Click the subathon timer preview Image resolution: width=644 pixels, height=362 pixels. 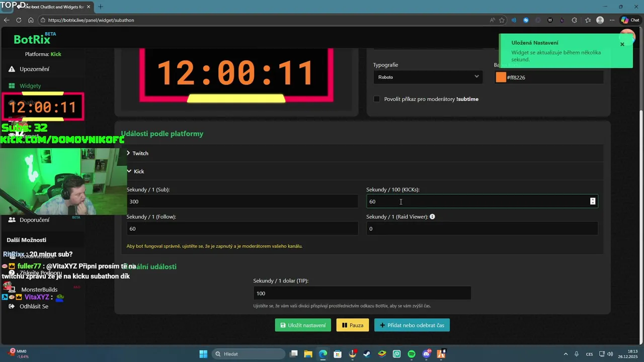[236, 74]
